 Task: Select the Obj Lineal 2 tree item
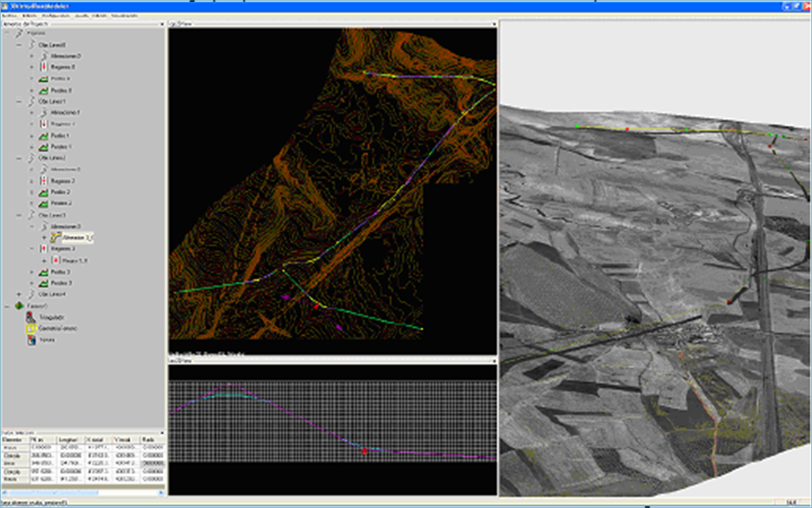click(x=53, y=158)
